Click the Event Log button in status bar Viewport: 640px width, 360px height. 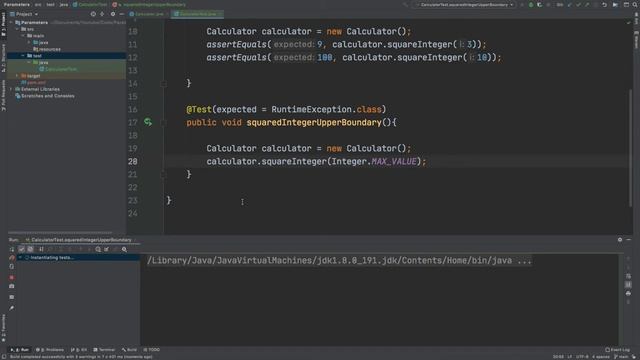coord(617,350)
